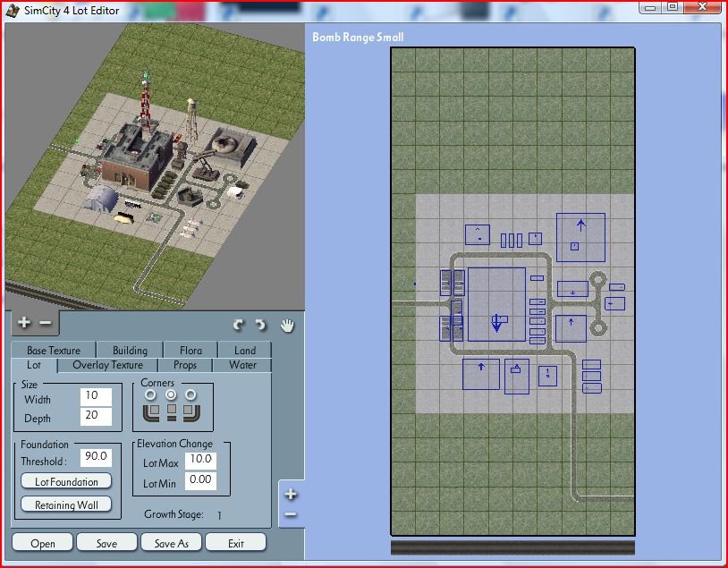The image size is (728, 568).
Task: Zoom in the 3D preview with plus icon
Action: (x=23, y=322)
